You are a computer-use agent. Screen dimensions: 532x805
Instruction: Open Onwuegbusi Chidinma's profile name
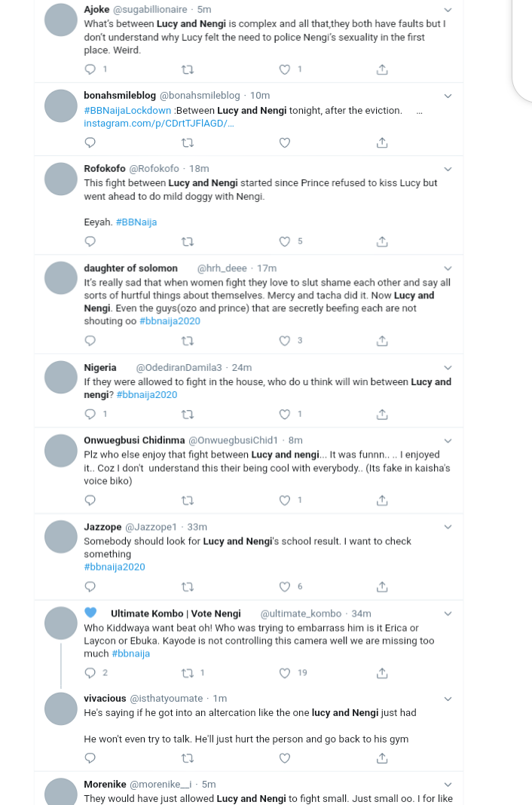[x=133, y=440]
